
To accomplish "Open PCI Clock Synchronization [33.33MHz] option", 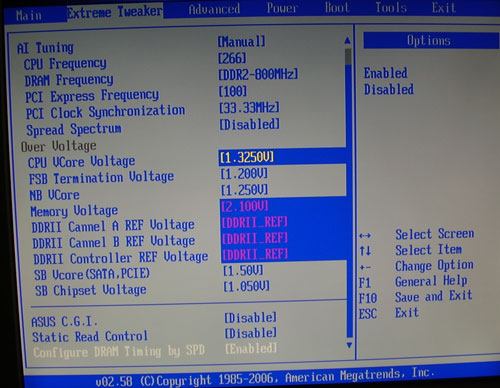I will [249, 108].
